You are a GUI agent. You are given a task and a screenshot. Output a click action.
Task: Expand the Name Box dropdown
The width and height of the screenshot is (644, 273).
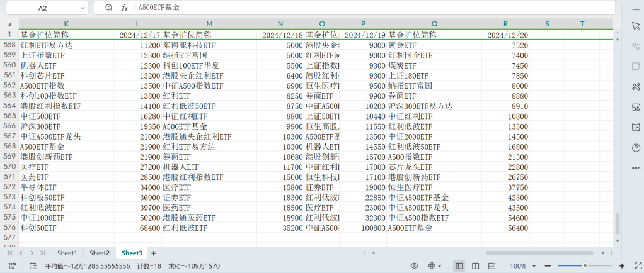point(83,8)
